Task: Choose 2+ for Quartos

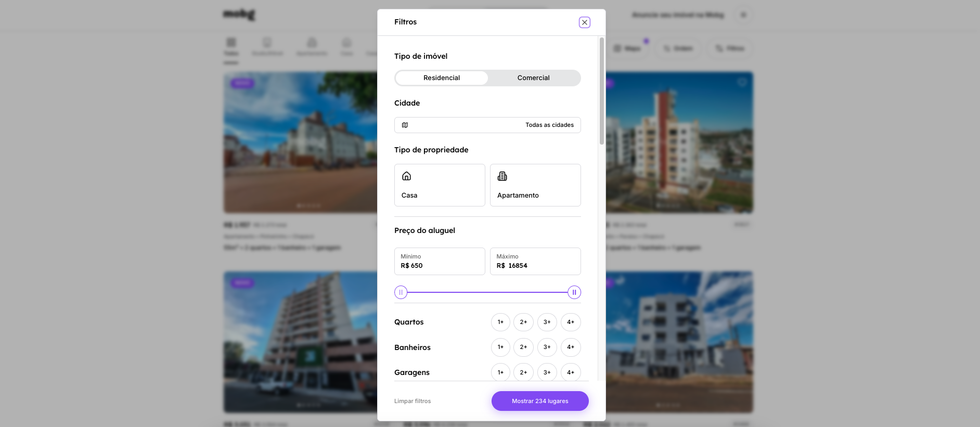Action: (523, 322)
